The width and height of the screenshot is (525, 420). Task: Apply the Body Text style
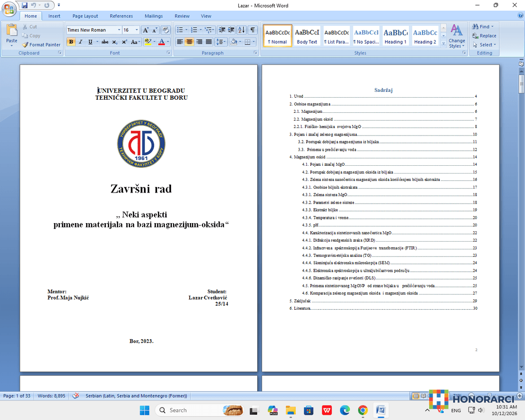(307, 36)
